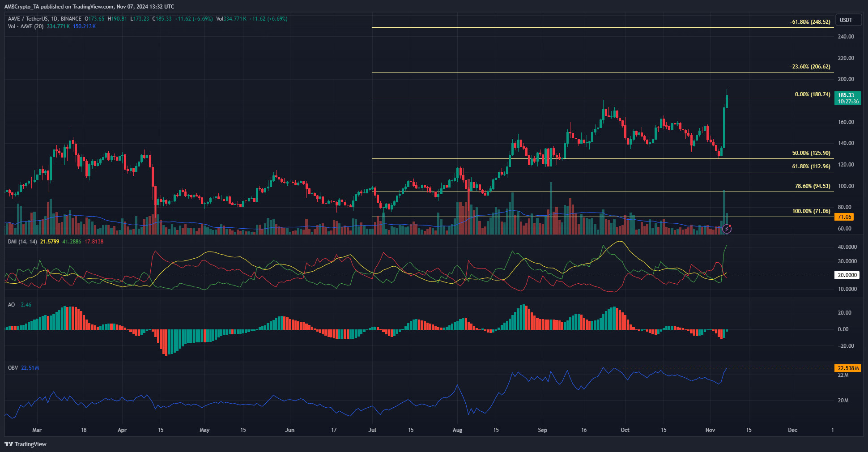Click the yellow 21.5799 DMI value
Screen dimensions: 868x452
50,242
